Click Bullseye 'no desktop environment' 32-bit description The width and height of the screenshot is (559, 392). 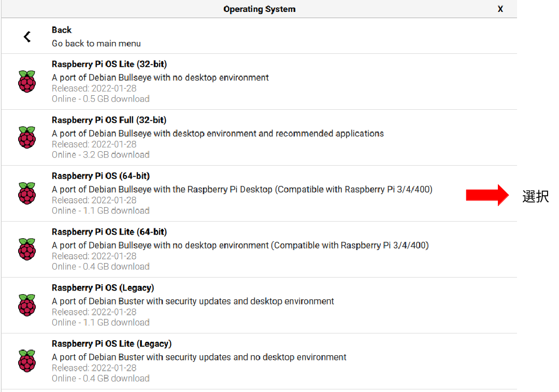pos(160,78)
